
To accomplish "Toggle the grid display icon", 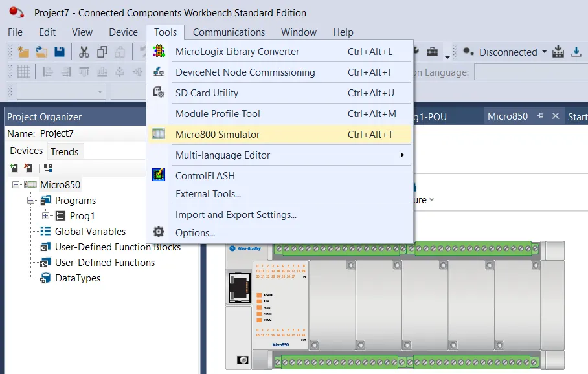I will tap(23, 71).
